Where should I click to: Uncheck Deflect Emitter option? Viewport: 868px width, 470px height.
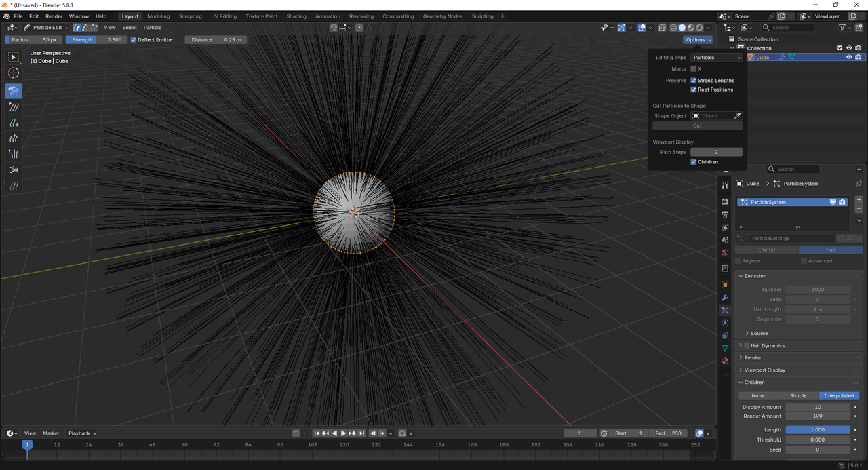click(134, 40)
